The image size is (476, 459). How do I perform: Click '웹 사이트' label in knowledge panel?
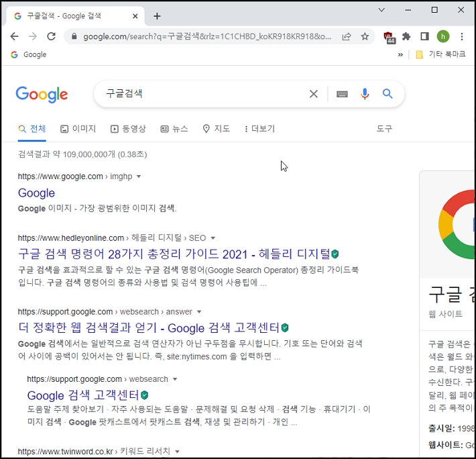(x=445, y=314)
